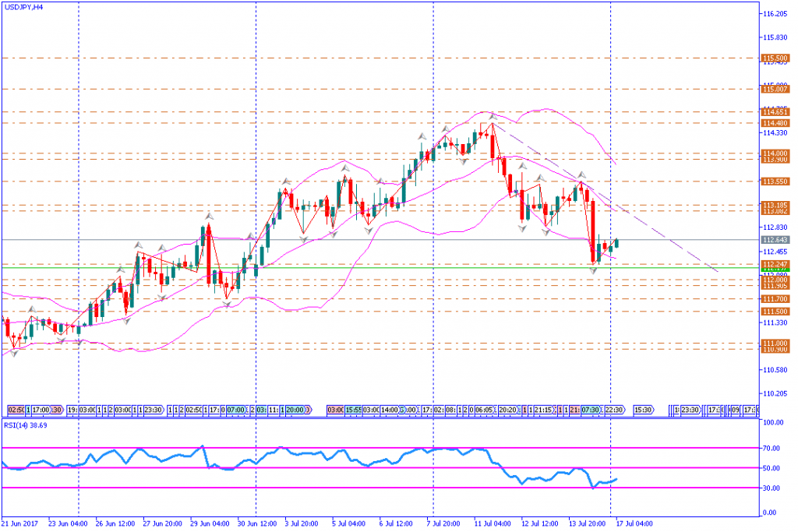Click the 30.00 level on RSI scale
This screenshot has width=798, height=532.
point(772,488)
